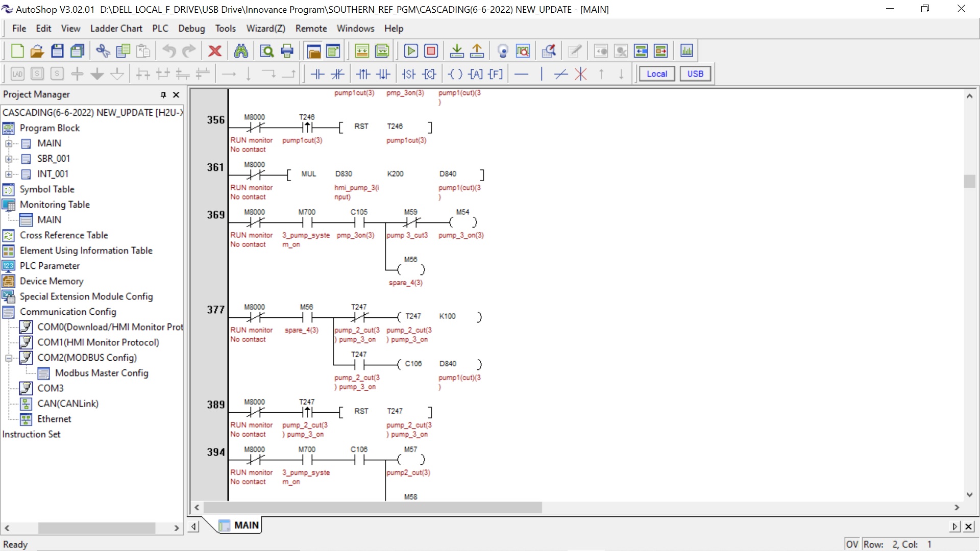The height and width of the screenshot is (551, 980).
Task: Click the Save project icon
Action: [57, 51]
